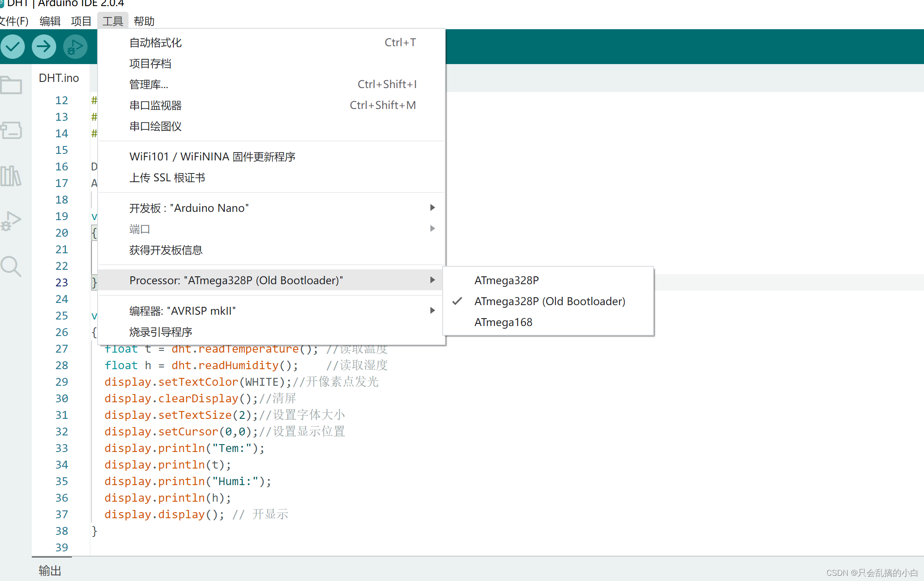924x581 pixels.
Task: Choose ATmega168 processor option
Action: (503, 322)
